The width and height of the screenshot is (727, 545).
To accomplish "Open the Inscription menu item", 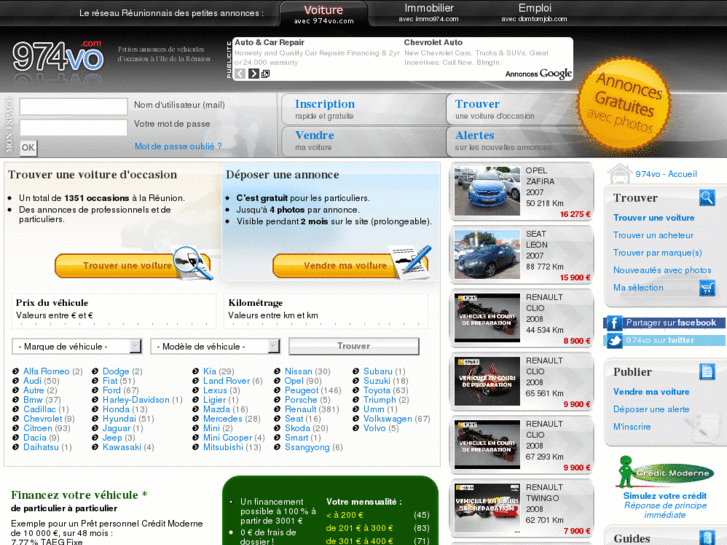I will pyautogui.click(x=364, y=109).
